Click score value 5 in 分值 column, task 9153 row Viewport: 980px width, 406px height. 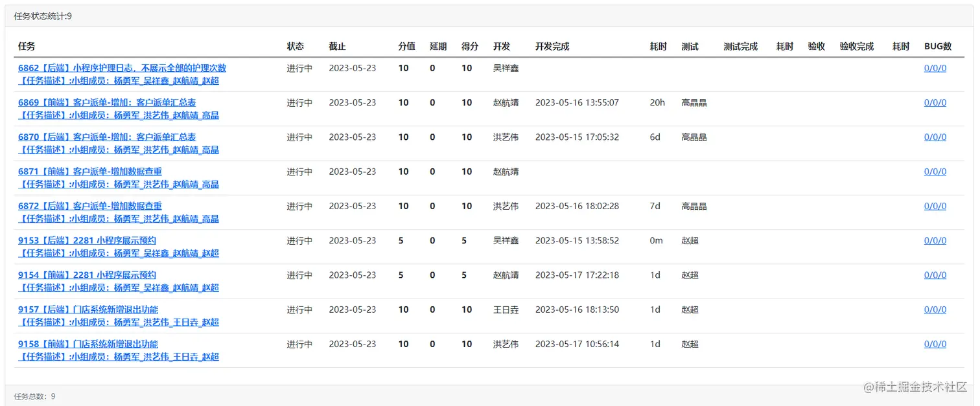coord(401,240)
